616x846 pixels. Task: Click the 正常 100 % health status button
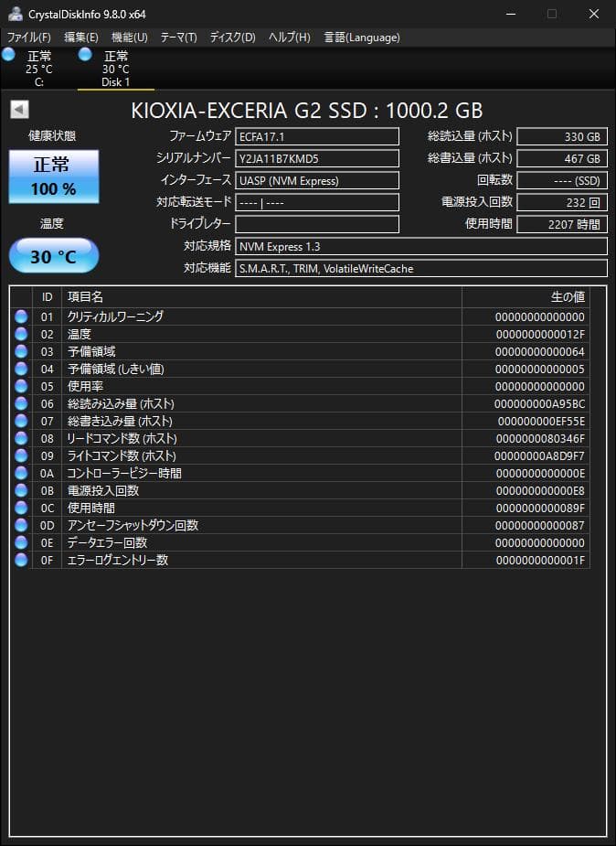click(x=53, y=177)
